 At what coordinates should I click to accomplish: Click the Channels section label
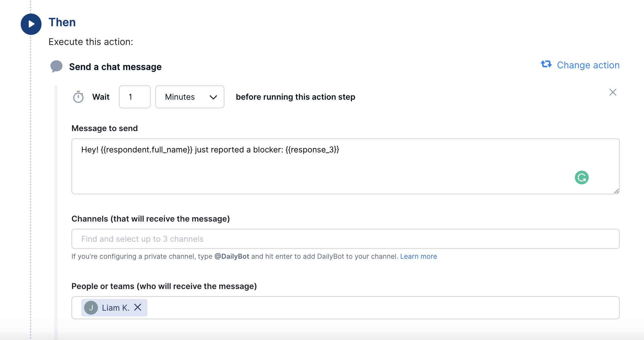click(x=151, y=219)
